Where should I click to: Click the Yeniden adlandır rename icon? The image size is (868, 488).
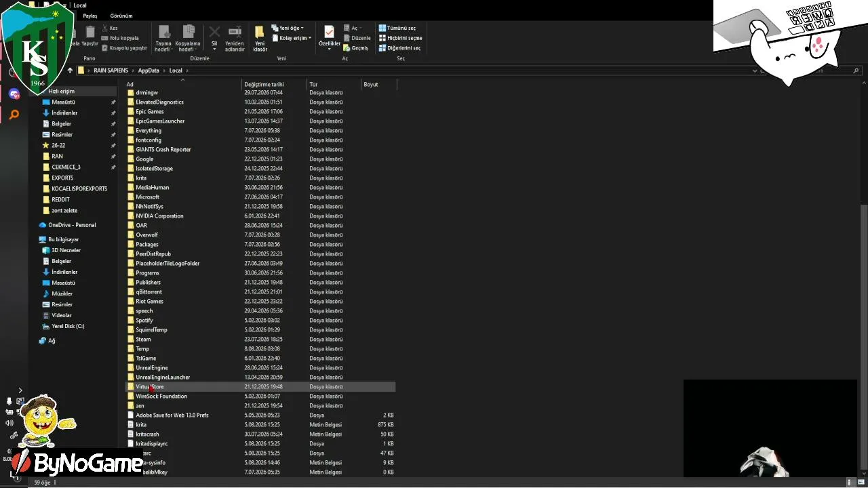(235, 32)
